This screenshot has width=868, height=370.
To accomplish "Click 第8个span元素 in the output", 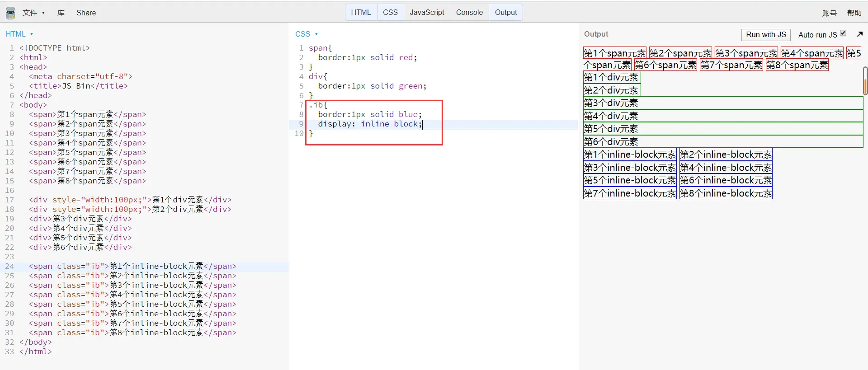I will tap(797, 65).
